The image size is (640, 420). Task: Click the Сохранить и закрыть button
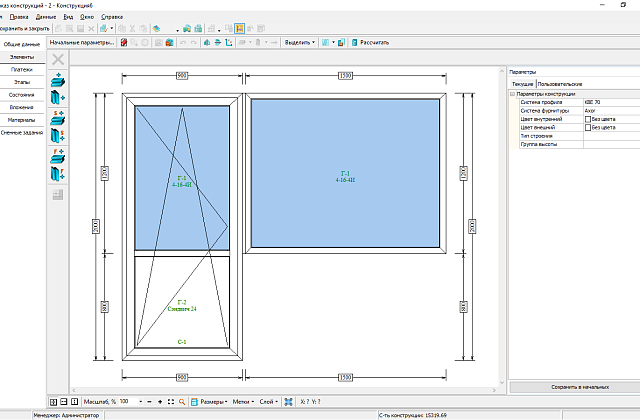point(24,29)
